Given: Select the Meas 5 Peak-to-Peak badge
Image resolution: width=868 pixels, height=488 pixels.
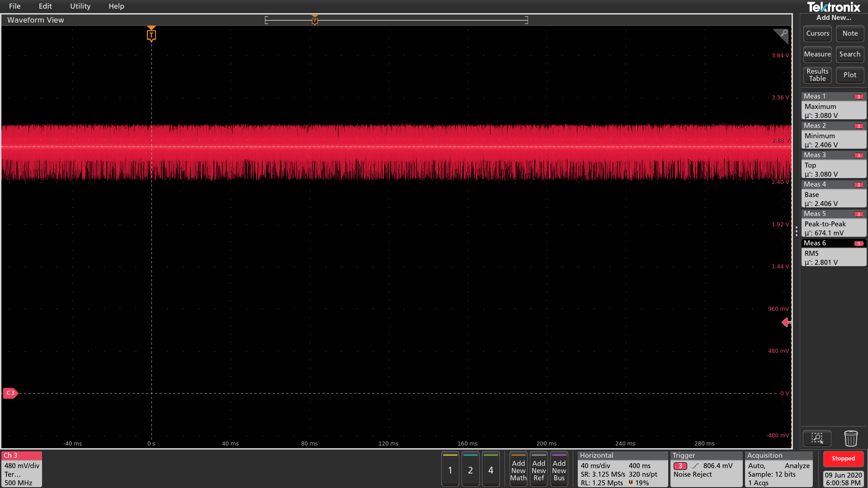Looking at the screenshot, I should [x=833, y=224].
